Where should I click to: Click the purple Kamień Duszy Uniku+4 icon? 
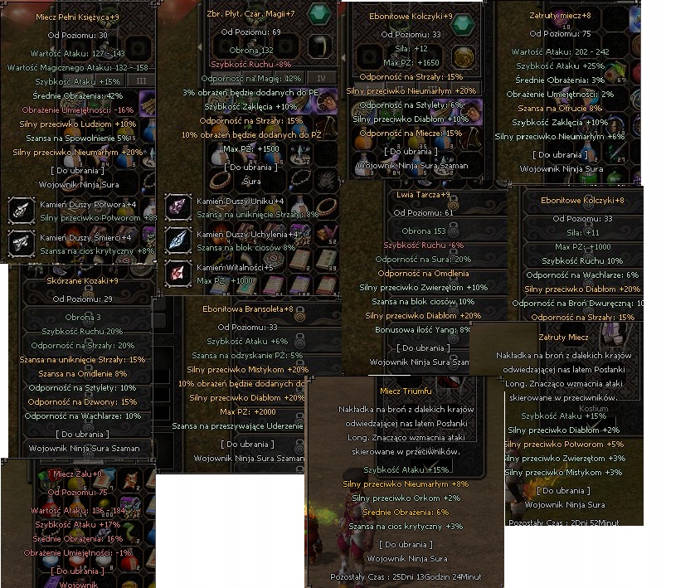click(178, 207)
